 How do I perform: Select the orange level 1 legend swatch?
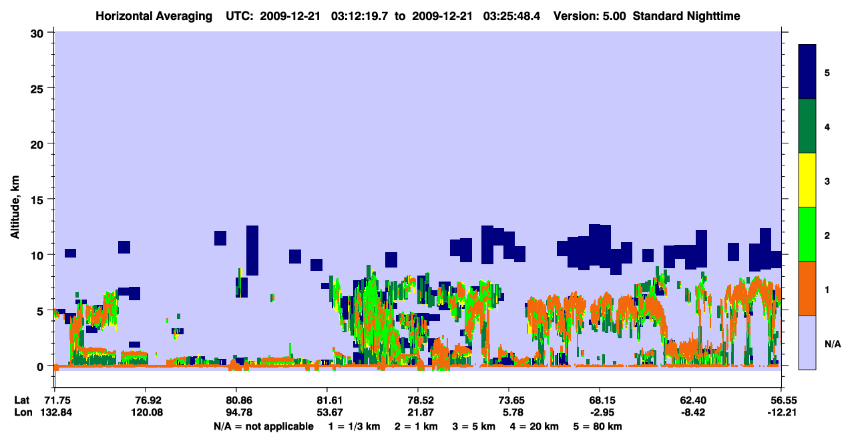pyautogui.click(x=807, y=288)
